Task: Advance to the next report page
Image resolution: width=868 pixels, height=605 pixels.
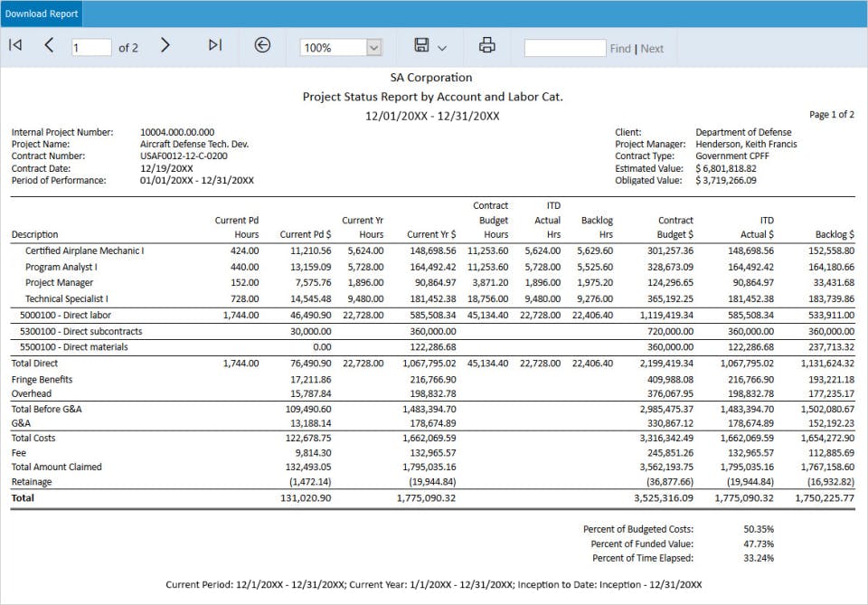Action: pyautogui.click(x=165, y=45)
